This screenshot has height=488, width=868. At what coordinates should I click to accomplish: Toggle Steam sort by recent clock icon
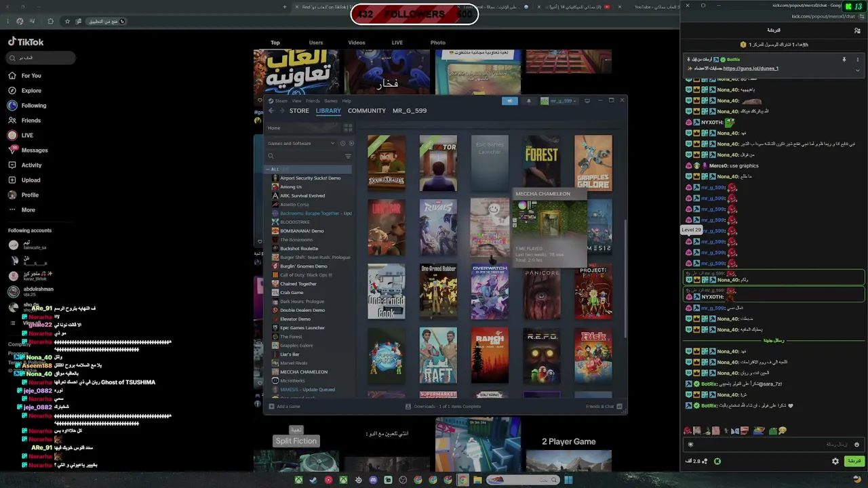pyautogui.click(x=342, y=144)
